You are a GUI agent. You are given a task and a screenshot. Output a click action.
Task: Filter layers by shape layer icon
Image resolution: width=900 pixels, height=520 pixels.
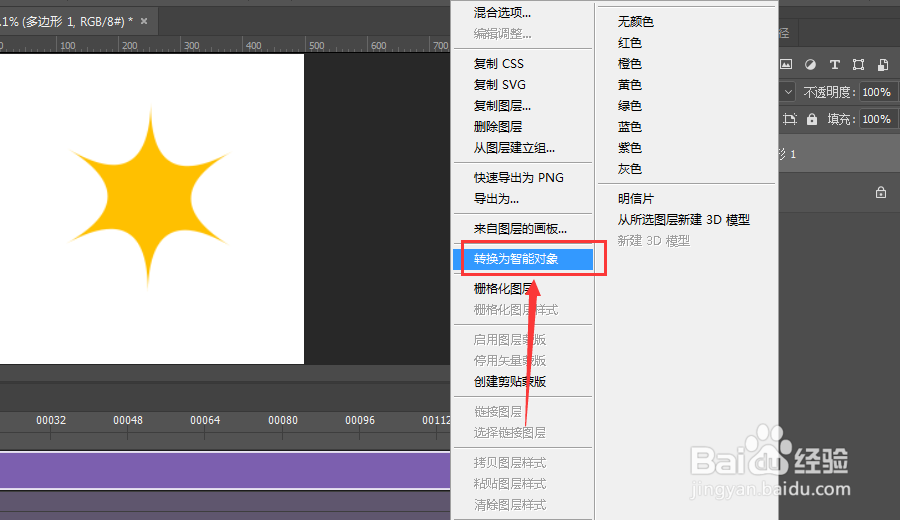click(859, 64)
